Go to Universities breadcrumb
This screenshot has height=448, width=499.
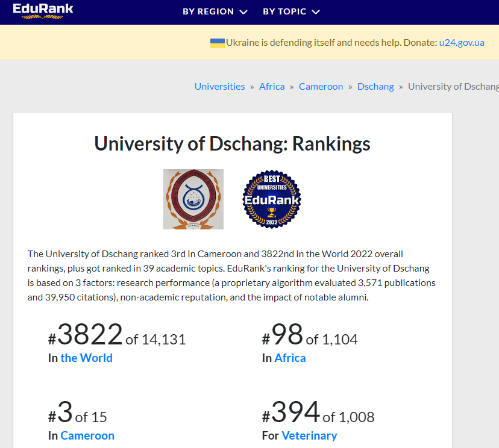(219, 87)
